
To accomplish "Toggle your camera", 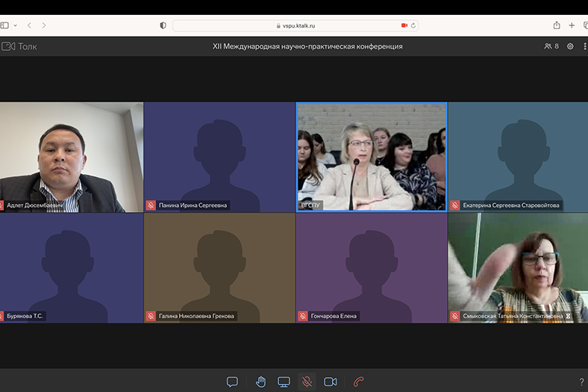I will pos(330,382).
